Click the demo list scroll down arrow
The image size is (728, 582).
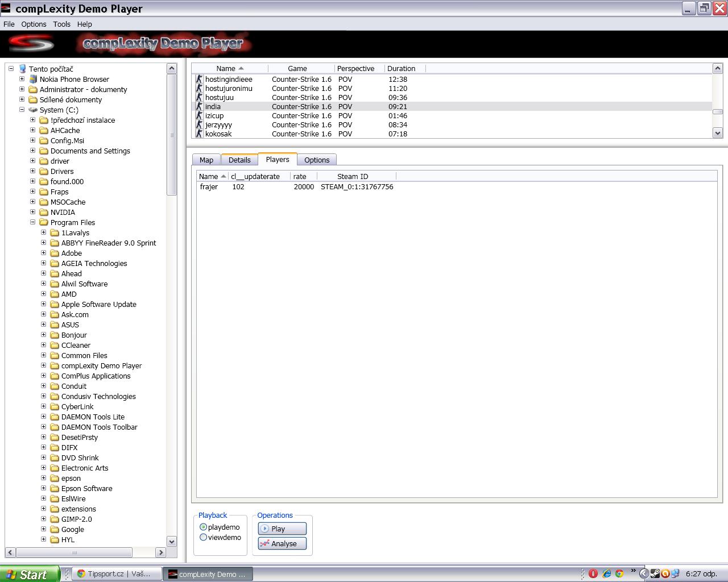click(718, 133)
